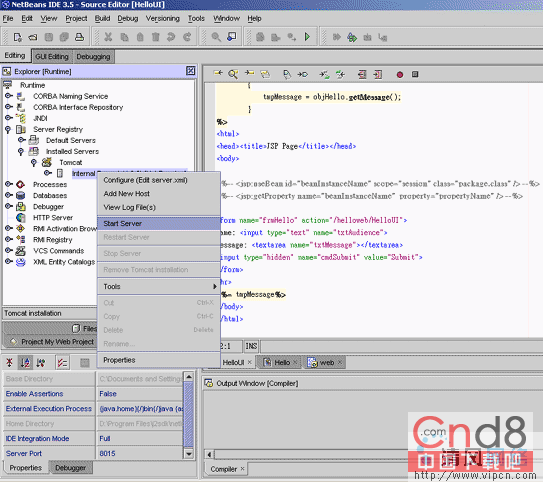Open the Debug menu
Viewport: 543px width, 482px height.
128,18
